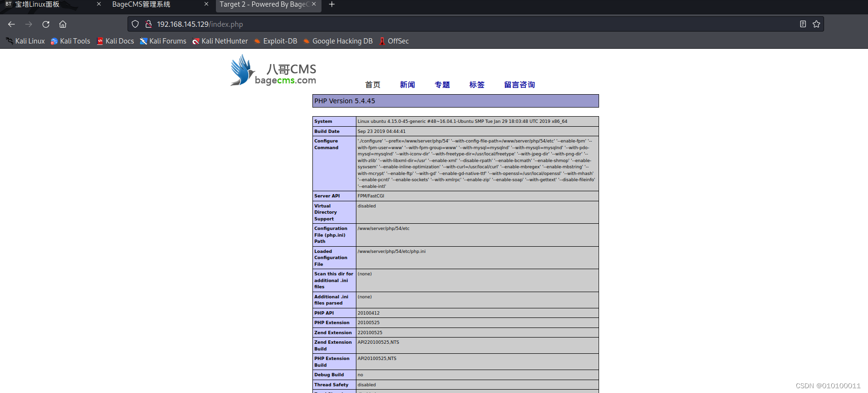This screenshot has height=393, width=868.
Task: Open the browser home page icon
Action: tap(63, 24)
